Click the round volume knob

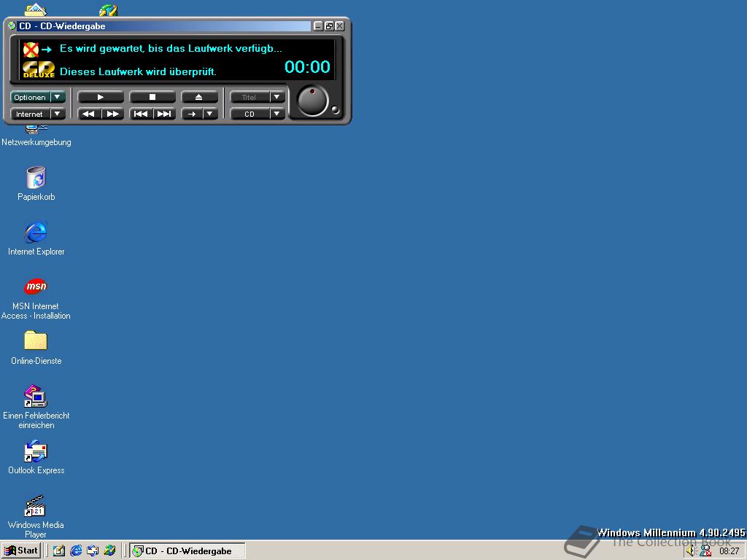pos(312,101)
